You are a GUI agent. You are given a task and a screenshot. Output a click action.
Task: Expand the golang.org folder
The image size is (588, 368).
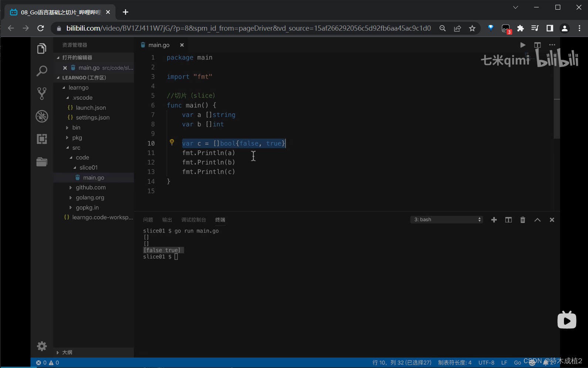pos(71,198)
